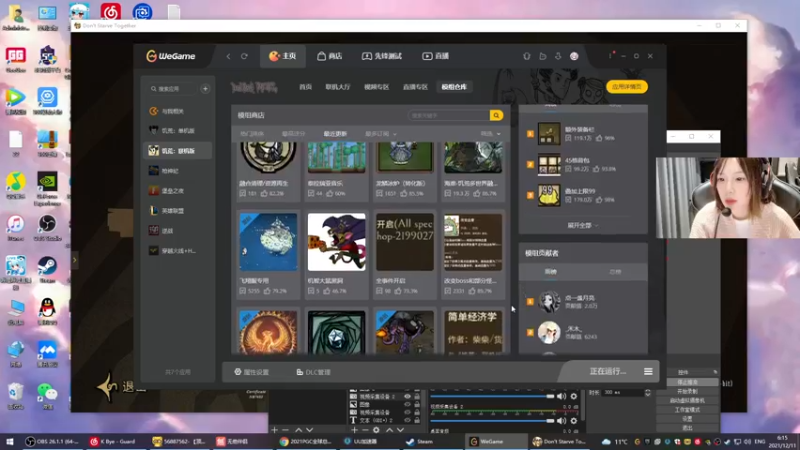Select 英雄联盟 in the game sidebar

point(177,211)
